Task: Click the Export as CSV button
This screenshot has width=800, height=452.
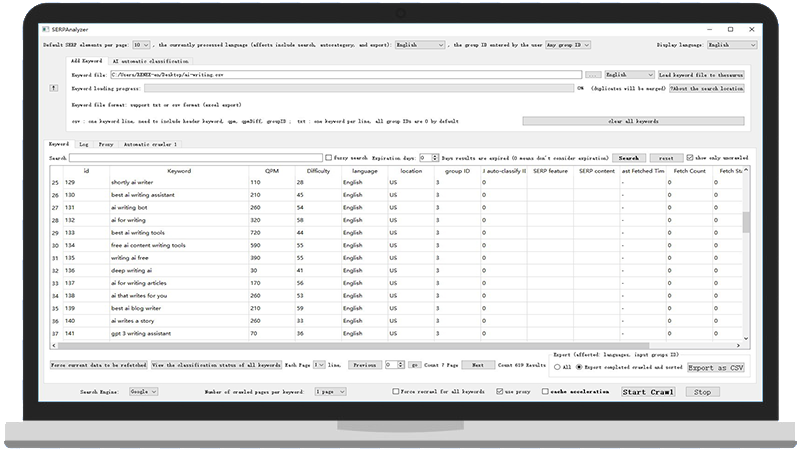Action: click(x=715, y=367)
